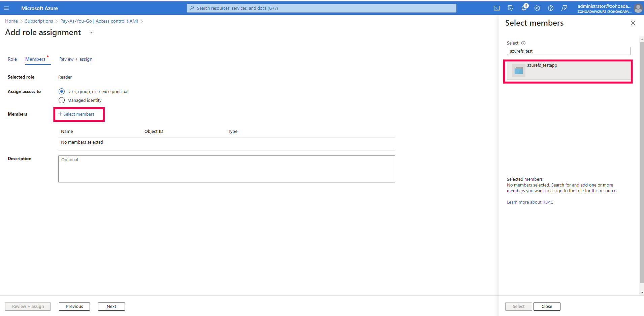Open the Review + assign tab

75,59
